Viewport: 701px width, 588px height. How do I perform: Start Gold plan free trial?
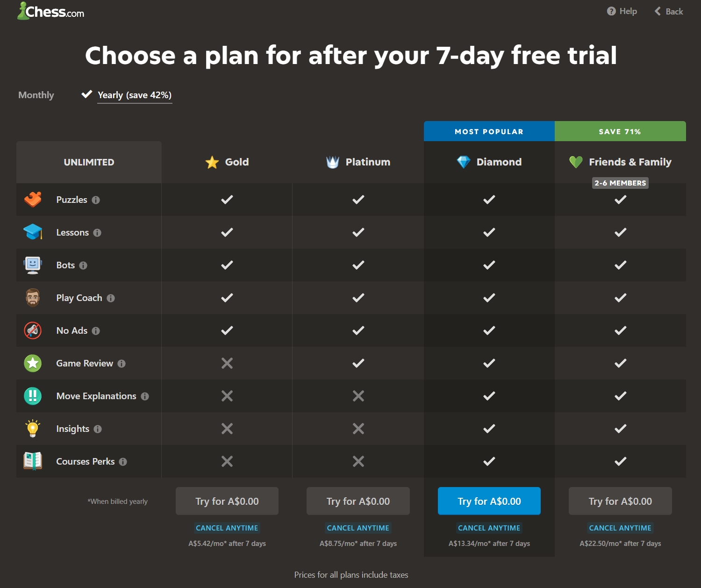click(227, 501)
